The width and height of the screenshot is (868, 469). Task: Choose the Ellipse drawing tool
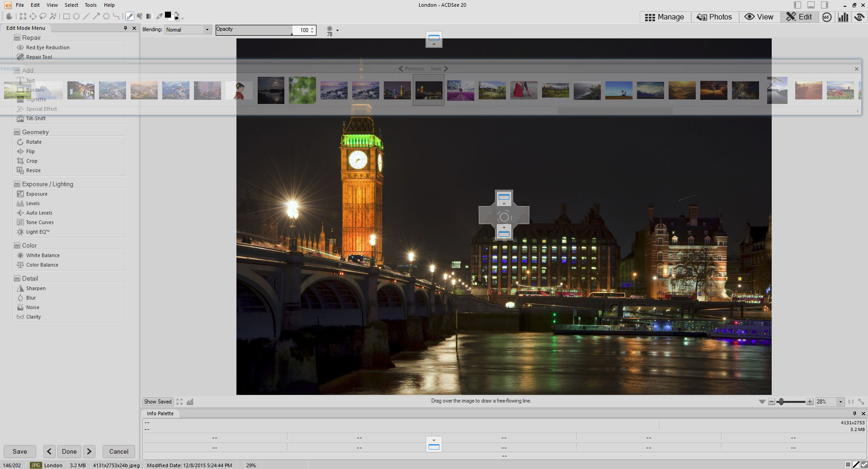pyautogui.click(x=76, y=16)
